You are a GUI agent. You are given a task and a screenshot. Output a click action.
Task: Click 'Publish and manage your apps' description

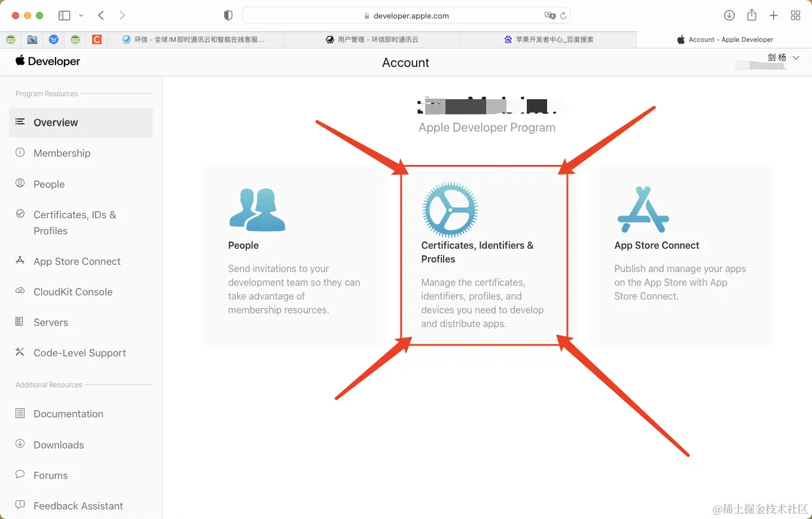click(680, 282)
